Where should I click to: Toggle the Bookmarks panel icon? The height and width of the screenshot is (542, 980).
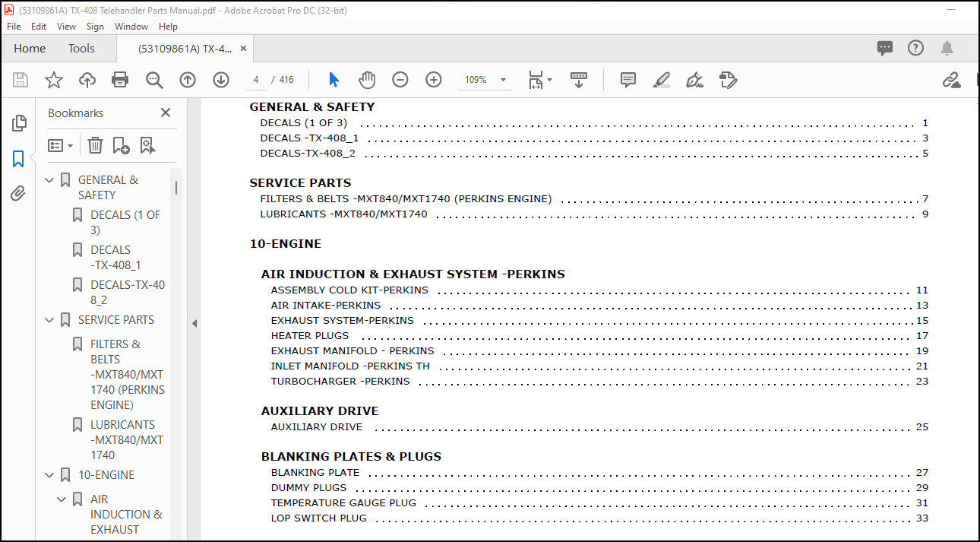19,159
